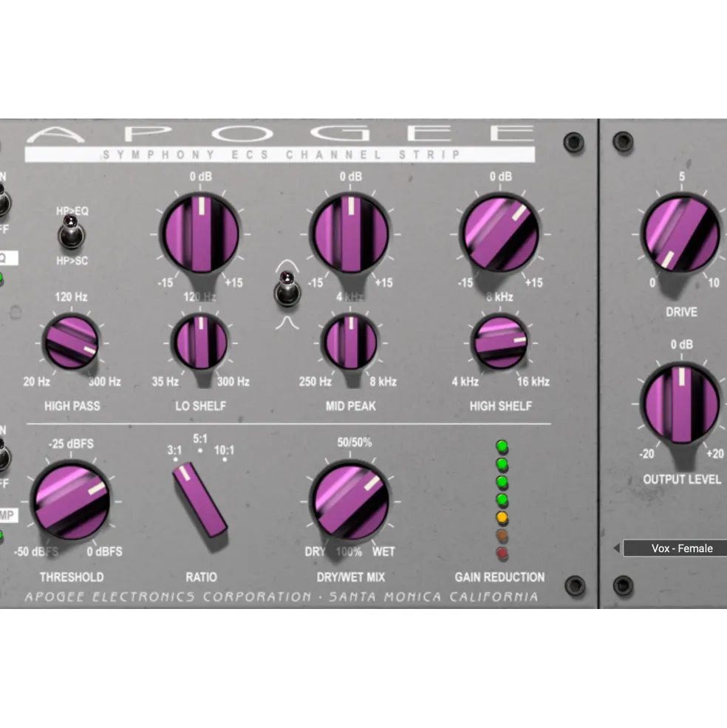The width and height of the screenshot is (727, 728).
Task: Click the DRIVE label
Action: (681, 312)
